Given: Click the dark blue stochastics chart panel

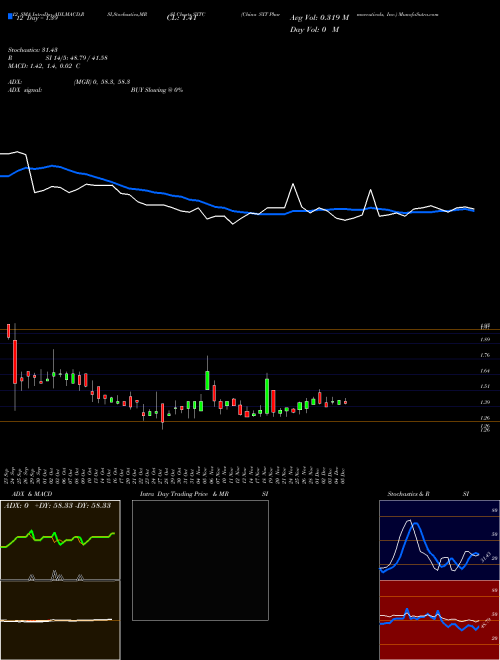Looking at the screenshot, I should (x=439, y=540).
